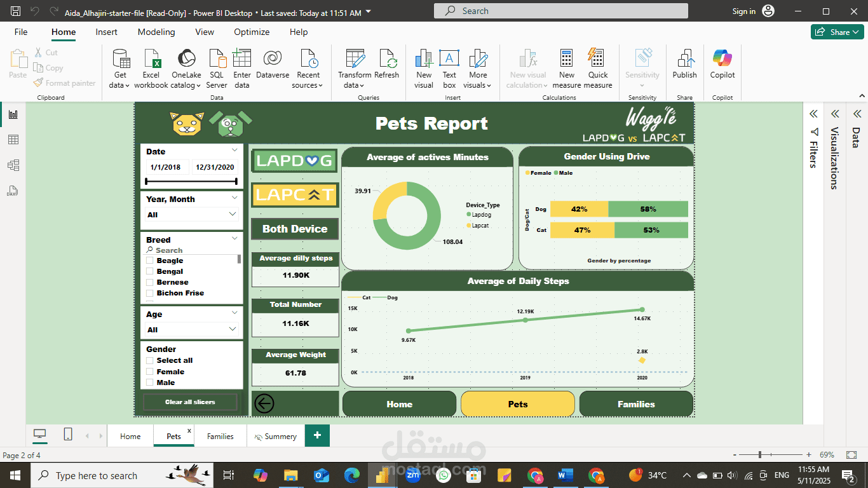Image resolution: width=868 pixels, height=488 pixels.
Task: Create a New measure
Action: 567,69
